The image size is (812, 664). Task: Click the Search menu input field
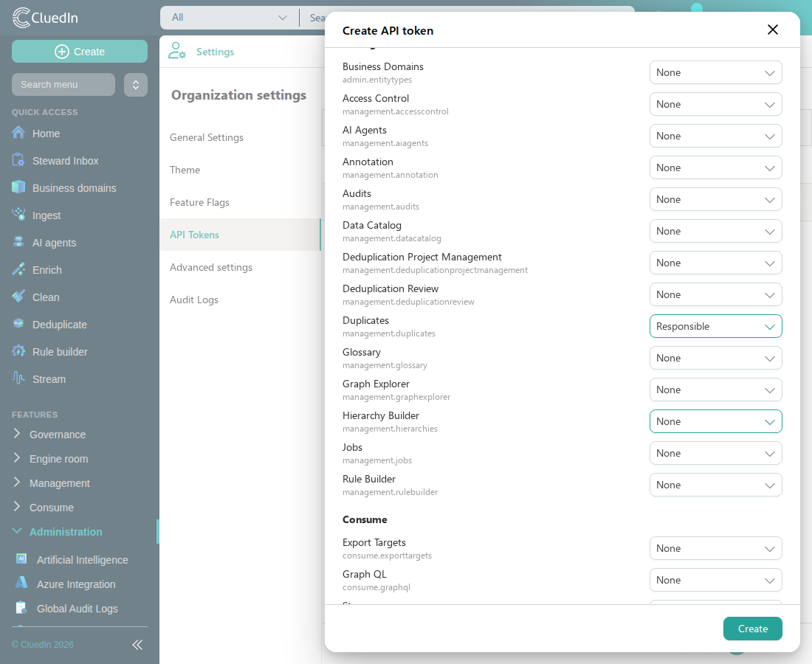point(63,84)
